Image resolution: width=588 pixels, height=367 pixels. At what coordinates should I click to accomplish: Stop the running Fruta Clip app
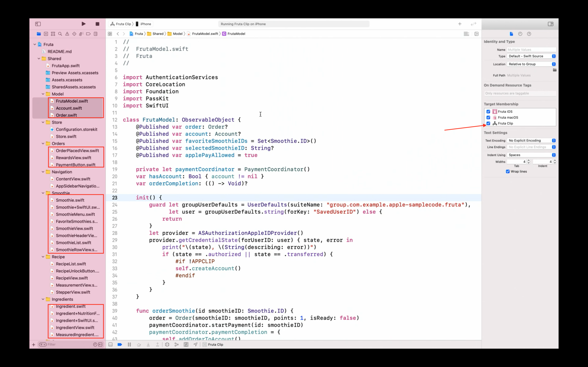coord(97,24)
